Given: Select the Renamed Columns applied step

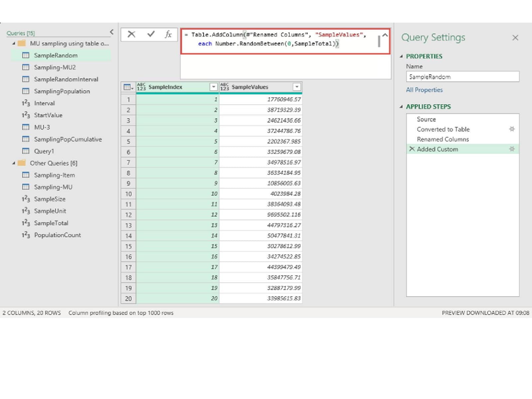Looking at the screenshot, I should point(443,139).
